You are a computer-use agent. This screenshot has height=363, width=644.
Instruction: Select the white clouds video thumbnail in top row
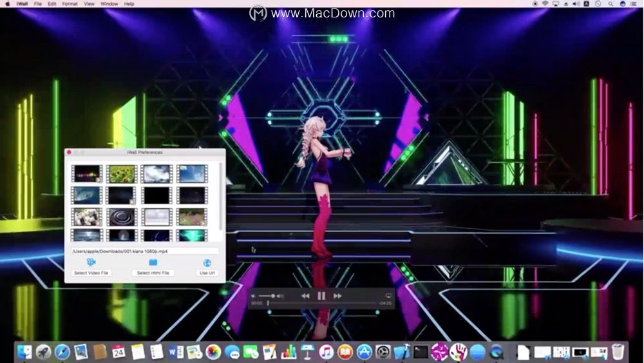coord(156,174)
